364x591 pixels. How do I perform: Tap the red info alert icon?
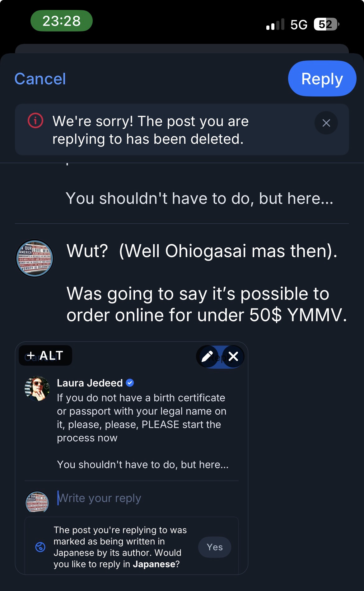coord(35,121)
